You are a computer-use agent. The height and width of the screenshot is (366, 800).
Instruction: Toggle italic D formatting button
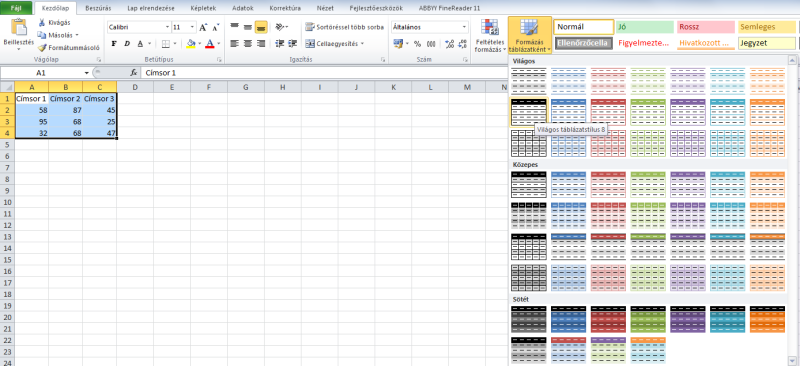(127, 44)
